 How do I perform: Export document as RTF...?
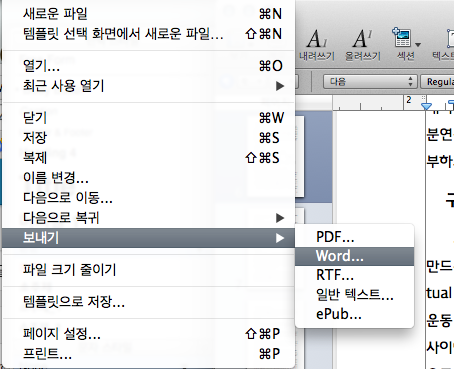(354, 275)
